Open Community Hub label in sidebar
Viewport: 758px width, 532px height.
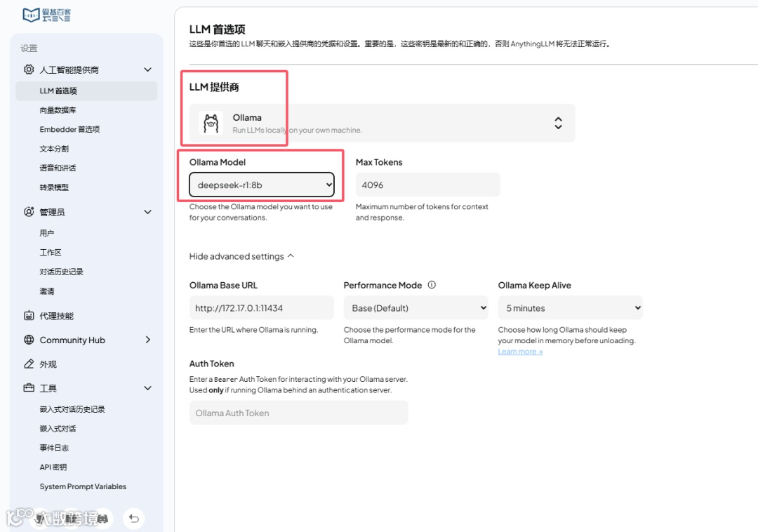point(72,340)
